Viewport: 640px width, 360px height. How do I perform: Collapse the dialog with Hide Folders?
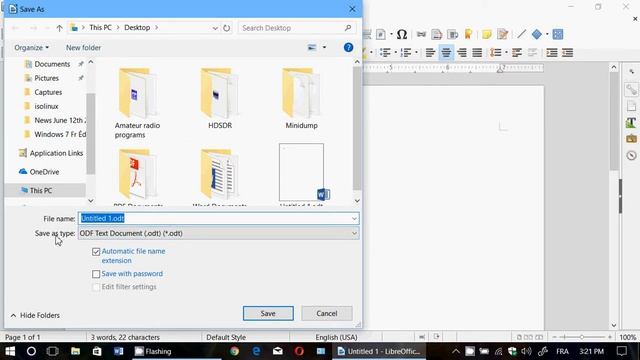pos(35,315)
